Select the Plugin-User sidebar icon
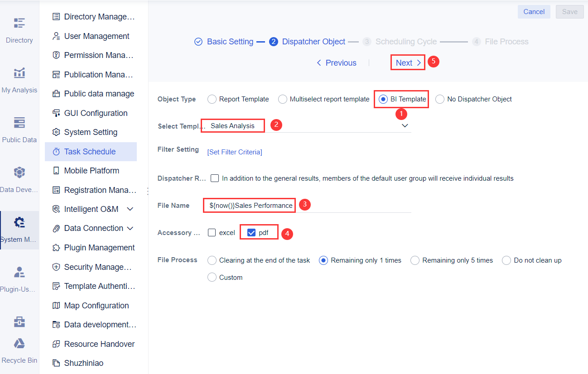This screenshot has height=374, width=588. [x=19, y=277]
